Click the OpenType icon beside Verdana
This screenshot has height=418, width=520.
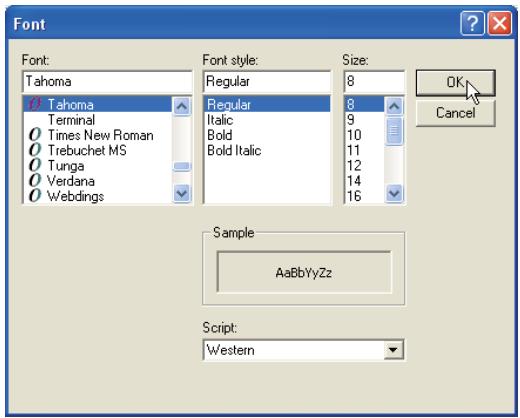(35, 180)
